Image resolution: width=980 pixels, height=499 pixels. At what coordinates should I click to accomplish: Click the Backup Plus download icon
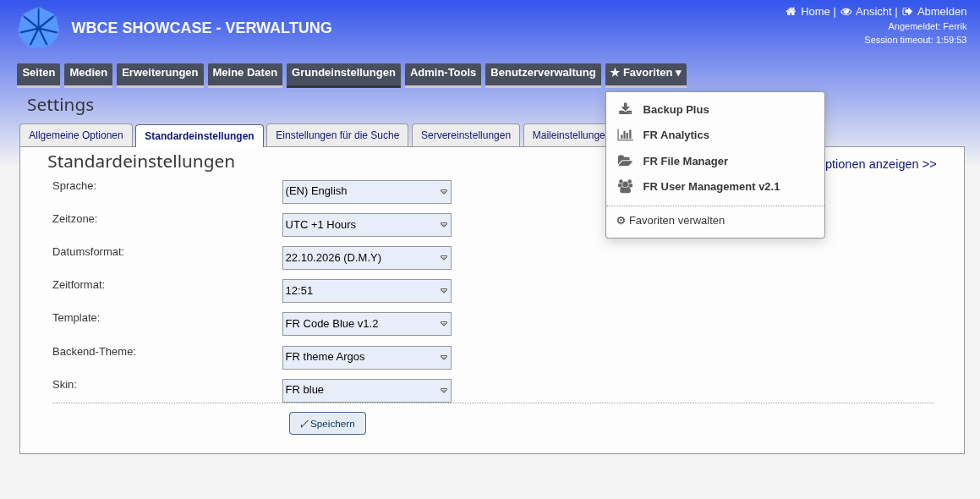pos(625,109)
